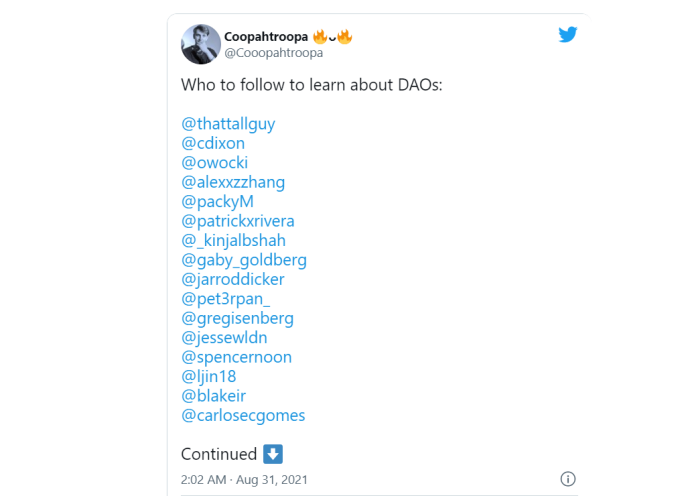Viewport: 687px width, 496px height.
Task: Visit the @owocki profile link
Action: [x=215, y=163]
